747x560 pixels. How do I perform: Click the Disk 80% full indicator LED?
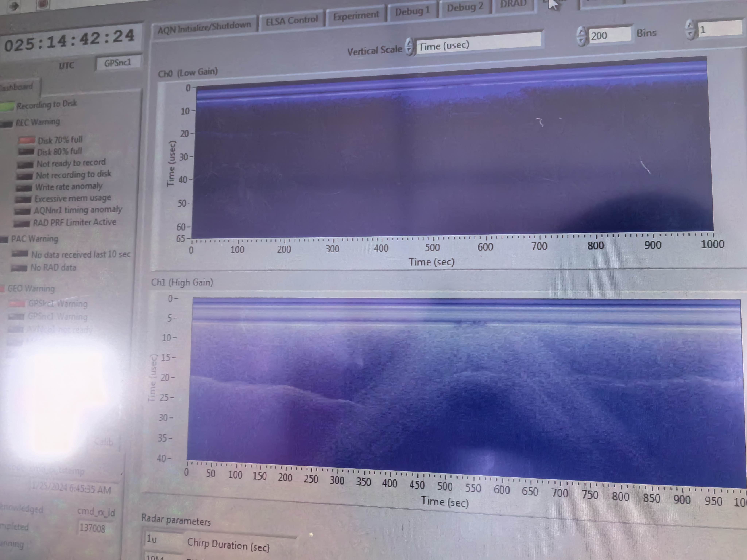(x=26, y=152)
